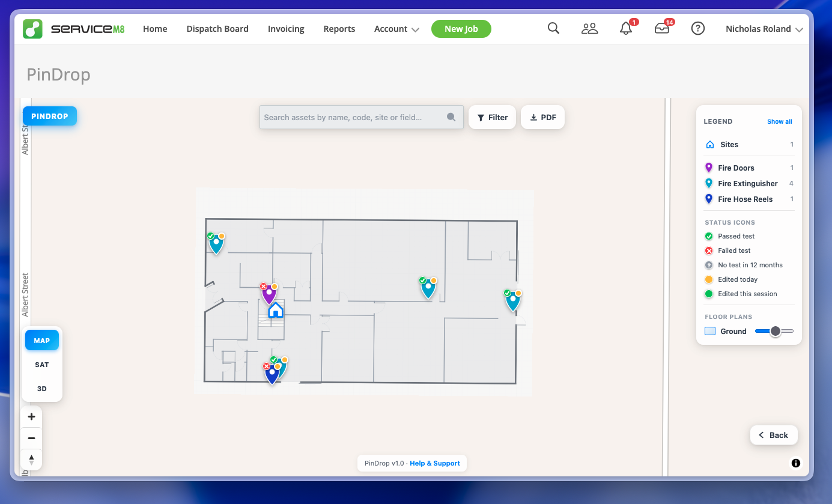Switch to MAP view
This screenshot has height=504, width=832.
(42, 341)
